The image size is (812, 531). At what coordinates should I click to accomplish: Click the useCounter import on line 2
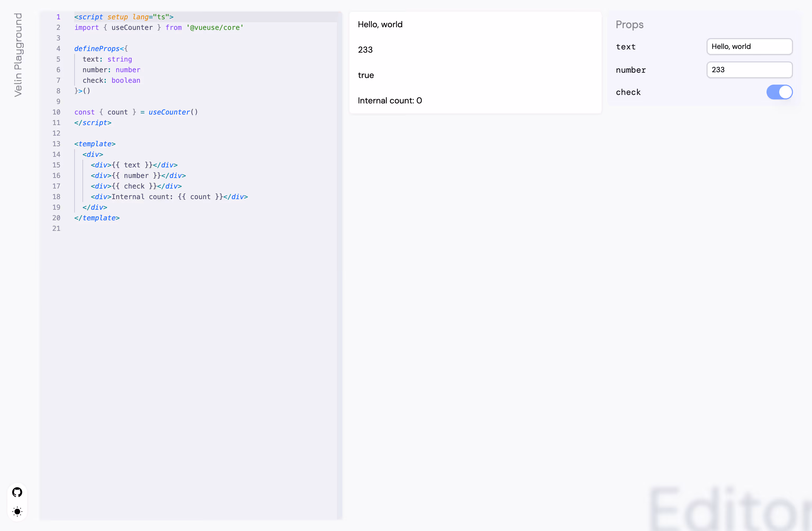(132, 28)
